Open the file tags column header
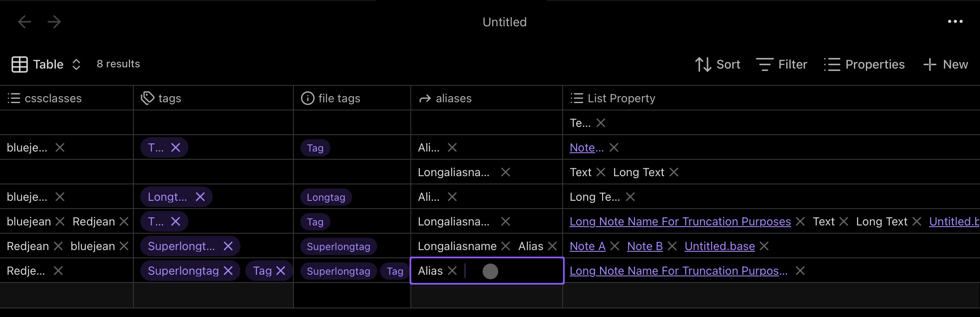This screenshot has width=980, height=317. click(x=339, y=99)
